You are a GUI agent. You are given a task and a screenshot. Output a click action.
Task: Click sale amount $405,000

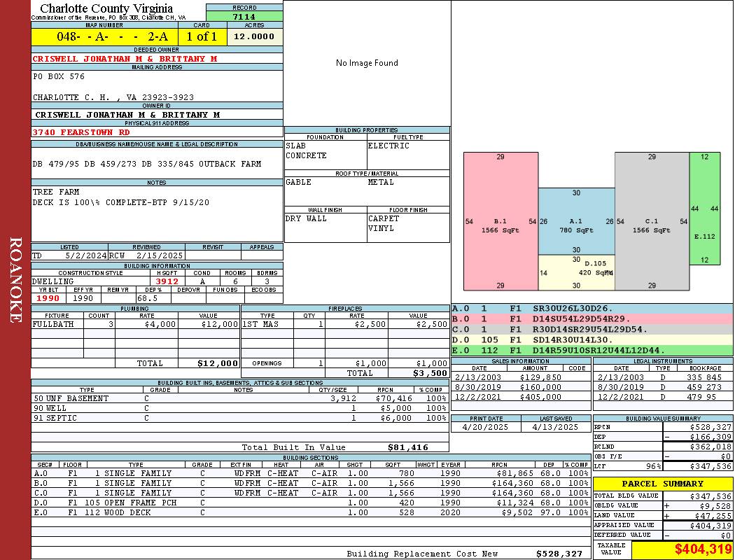(540, 397)
